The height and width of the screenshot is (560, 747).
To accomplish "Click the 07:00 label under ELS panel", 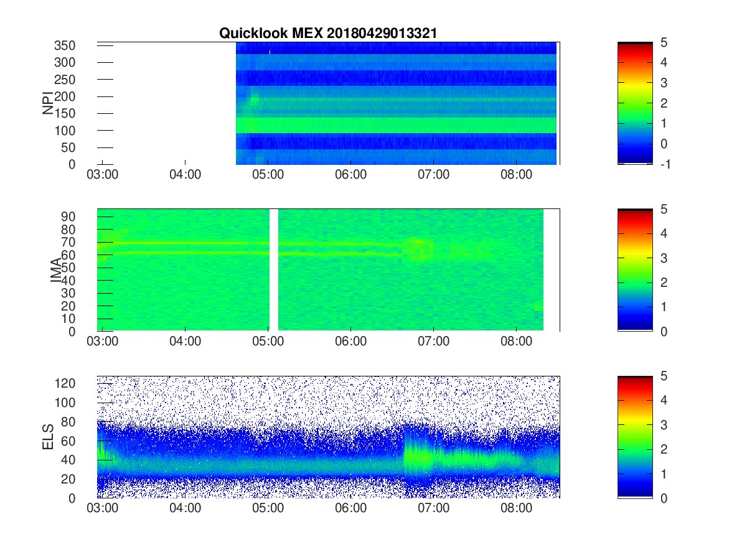I will 434,508.
